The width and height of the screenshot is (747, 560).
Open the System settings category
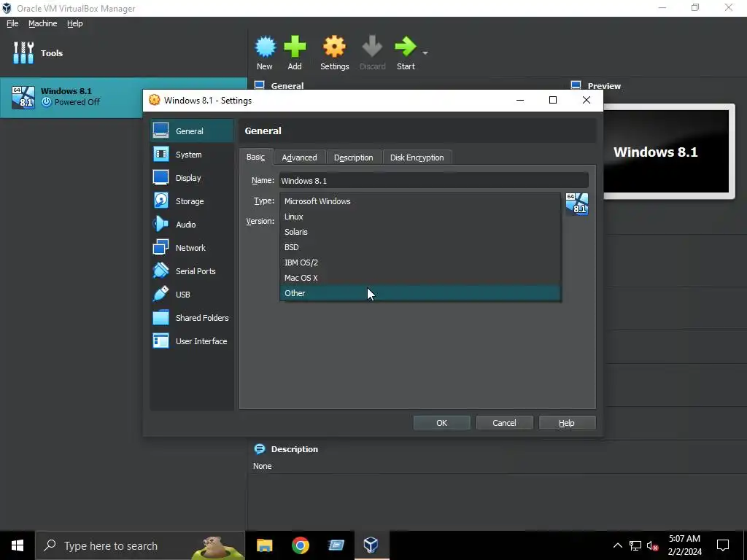click(192, 155)
